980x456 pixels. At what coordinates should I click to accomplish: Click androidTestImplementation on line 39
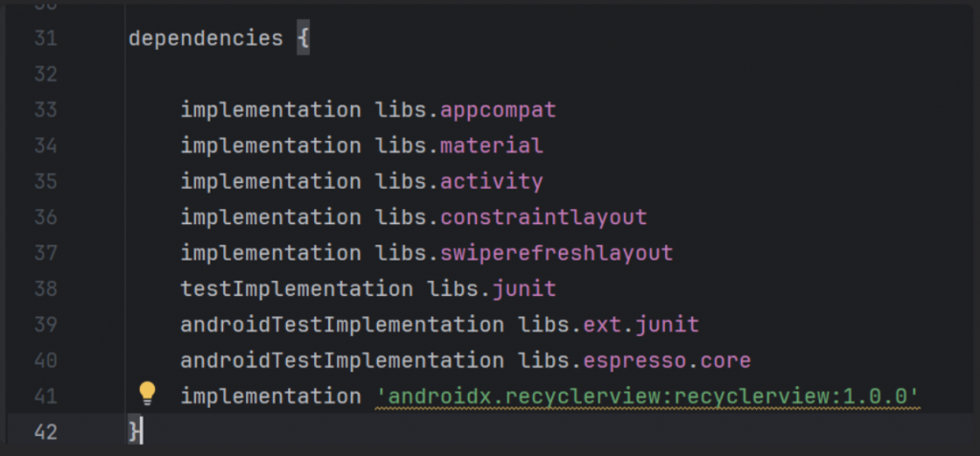tap(342, 325)
